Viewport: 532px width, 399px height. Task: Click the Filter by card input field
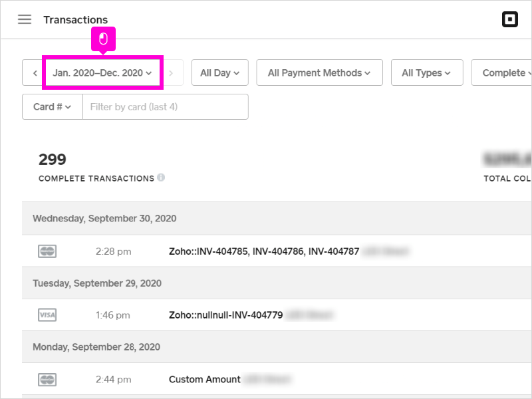click(166, 106)
